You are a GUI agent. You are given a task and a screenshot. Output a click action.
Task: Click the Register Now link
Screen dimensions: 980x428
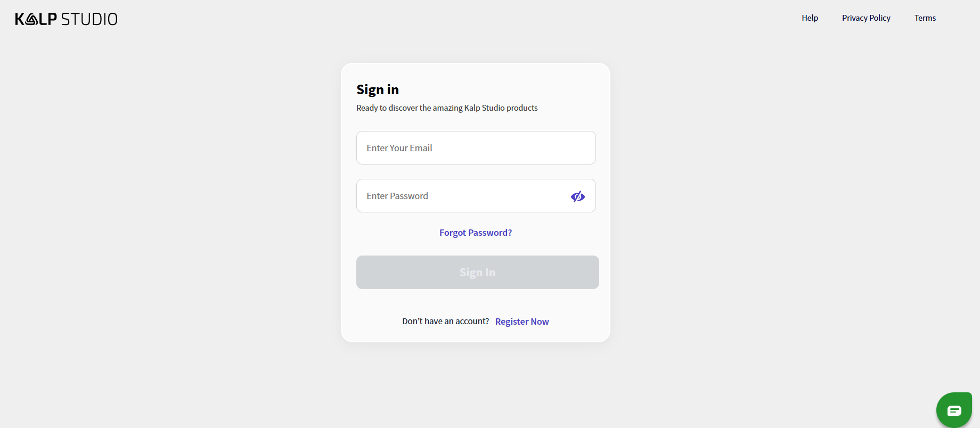tap(522, 322)
